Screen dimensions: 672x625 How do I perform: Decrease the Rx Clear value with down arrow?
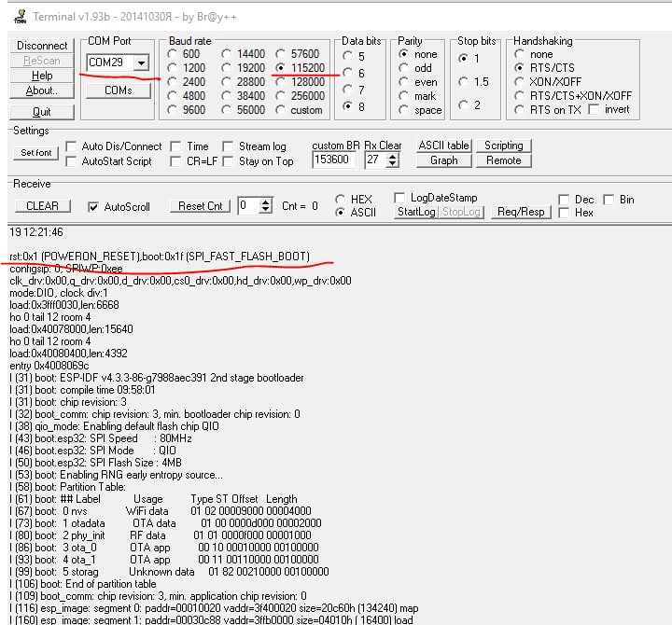(x=392, y=163)
